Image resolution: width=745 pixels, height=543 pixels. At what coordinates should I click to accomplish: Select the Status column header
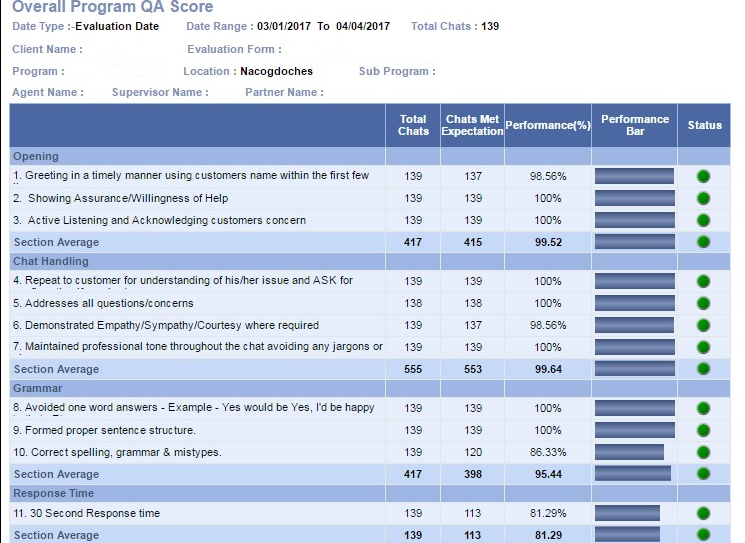point(704,125)
